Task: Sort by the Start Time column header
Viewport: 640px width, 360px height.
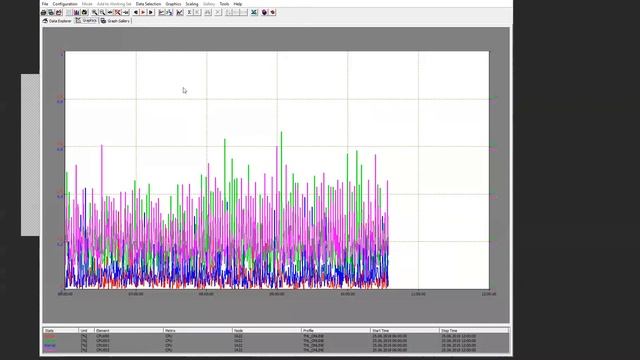Action: coord(405,331)
